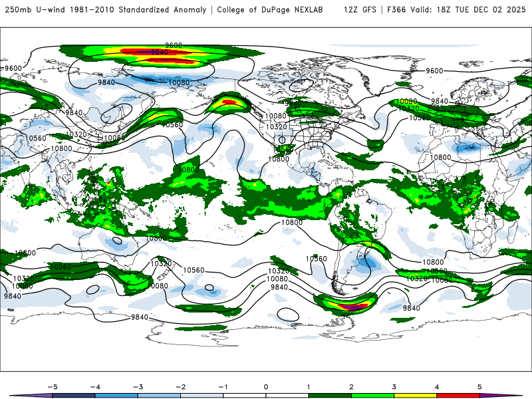
Task: Click '1981-2010 Standardized Anomaly' in the title
Action: click(138, 9)
